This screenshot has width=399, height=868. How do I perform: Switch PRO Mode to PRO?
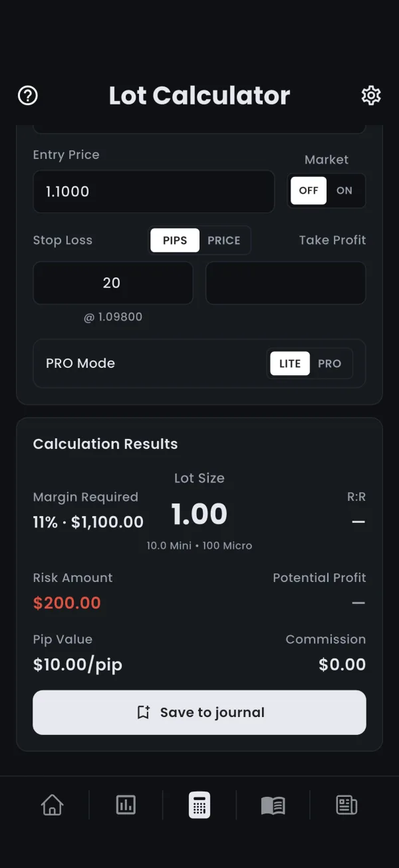(x=329, y=364)
